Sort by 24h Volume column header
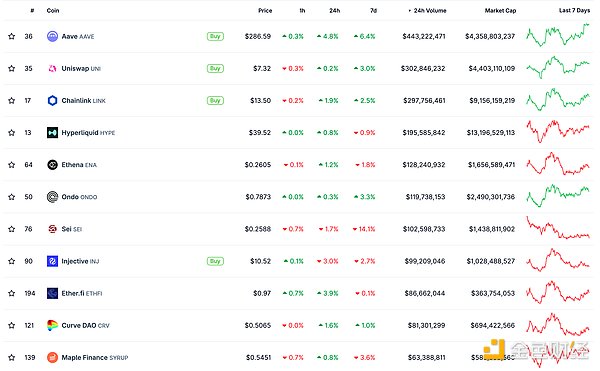Viewport: 600px width, 371px height. coord(427,11)
